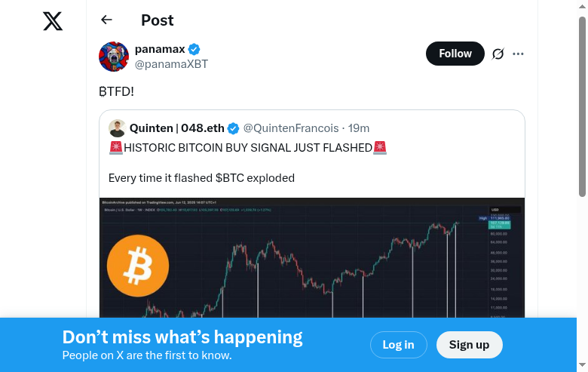Viewport: 588px width, 372px height.
Task: Click the X logo icon
Action: click(x=53, y=21)
